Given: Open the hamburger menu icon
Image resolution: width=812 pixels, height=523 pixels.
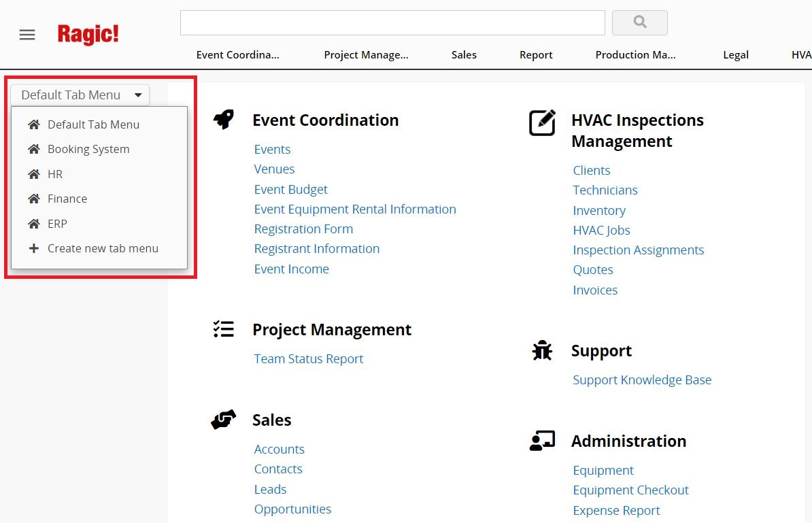Looking at the screenshot, I should point(27,35).
